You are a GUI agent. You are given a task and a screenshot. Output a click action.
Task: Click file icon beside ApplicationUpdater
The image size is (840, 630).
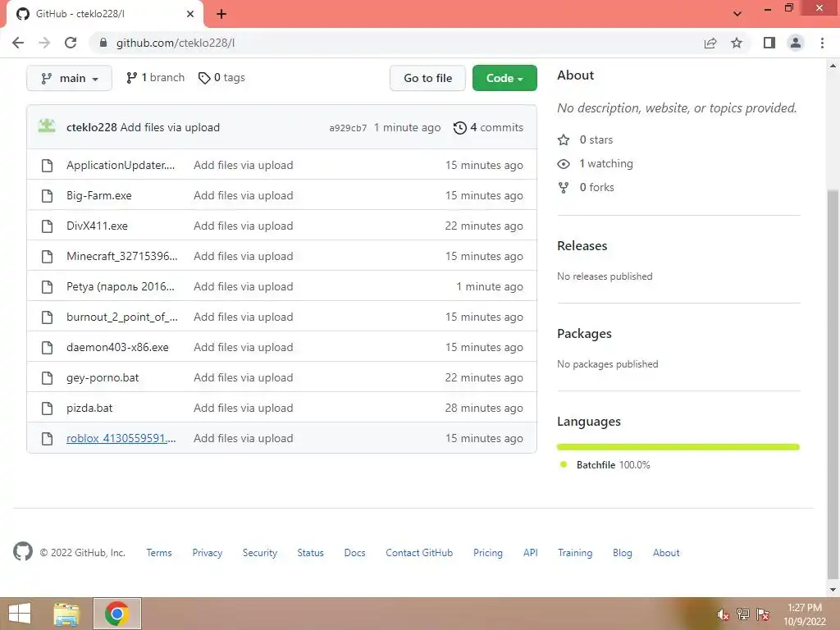point(47,165)
